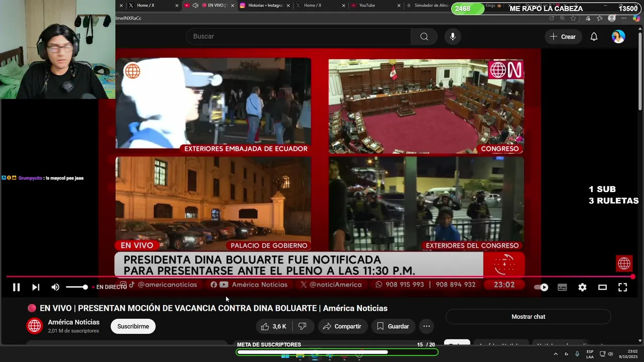The height and width of the screenshot is (362, 644).
Task: Show hidden system tray icons chevron
Action: coord(555,354)
